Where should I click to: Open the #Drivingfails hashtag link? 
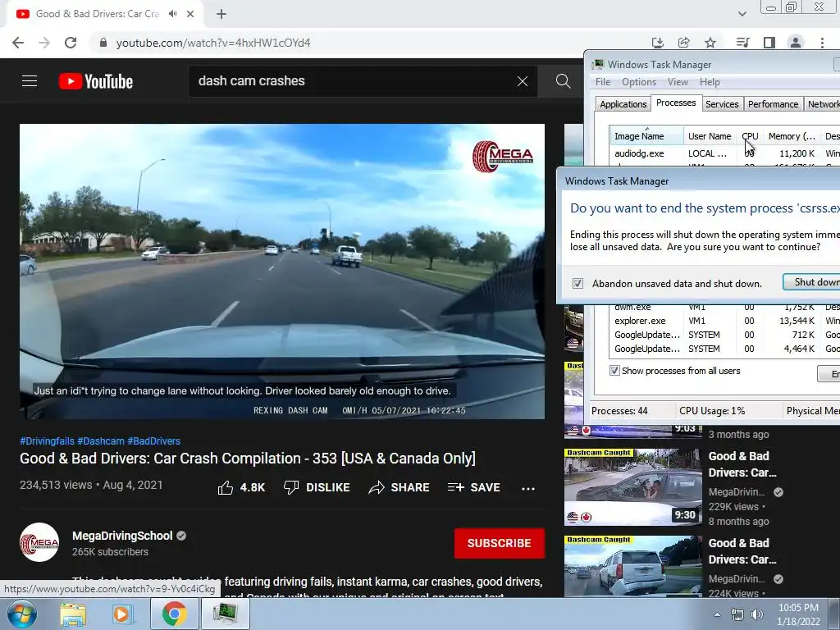[47, 441]
